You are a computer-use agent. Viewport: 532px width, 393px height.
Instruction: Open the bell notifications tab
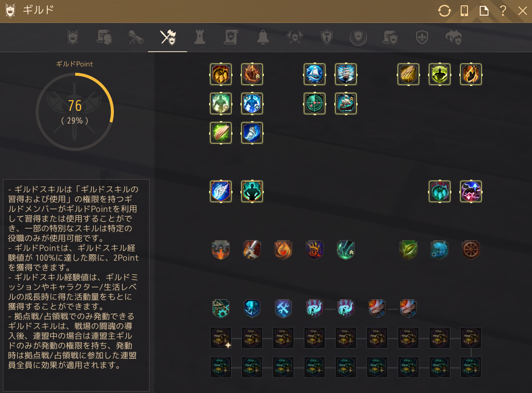[263, 37]
